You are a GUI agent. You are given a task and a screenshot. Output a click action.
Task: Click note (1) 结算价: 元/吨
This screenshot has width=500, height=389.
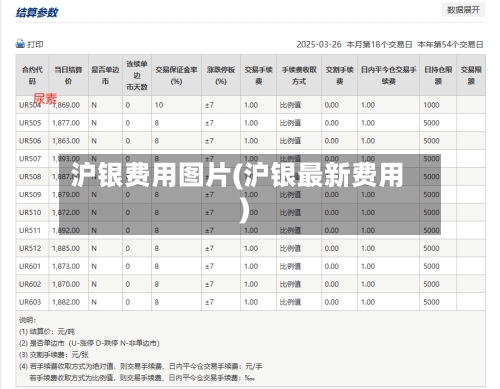[47, 332]
